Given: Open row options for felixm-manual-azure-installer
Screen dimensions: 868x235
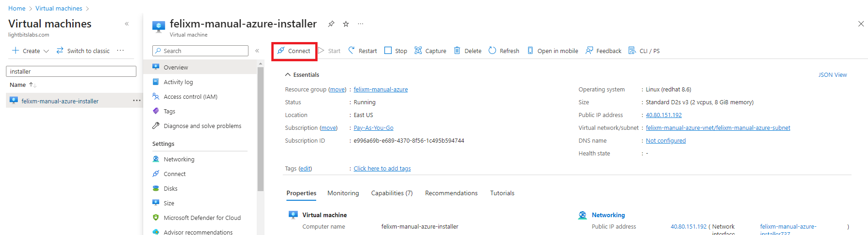Looking at the screenshot, I should pos(137,101).
